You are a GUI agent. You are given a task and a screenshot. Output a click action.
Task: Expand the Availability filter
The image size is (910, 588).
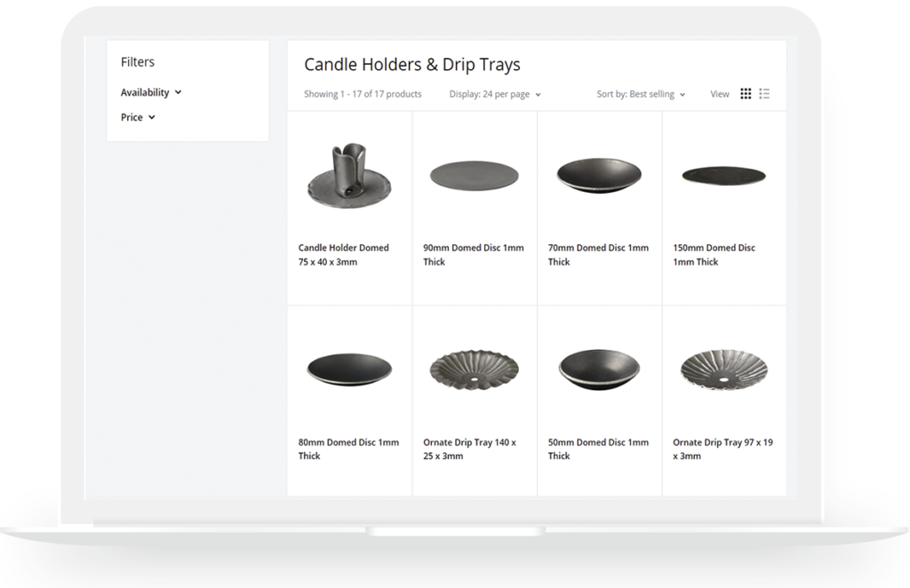[150, 92]
